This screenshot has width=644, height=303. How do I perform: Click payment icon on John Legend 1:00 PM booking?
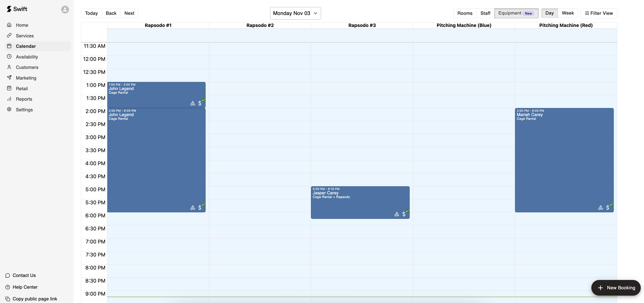(200, 103)
